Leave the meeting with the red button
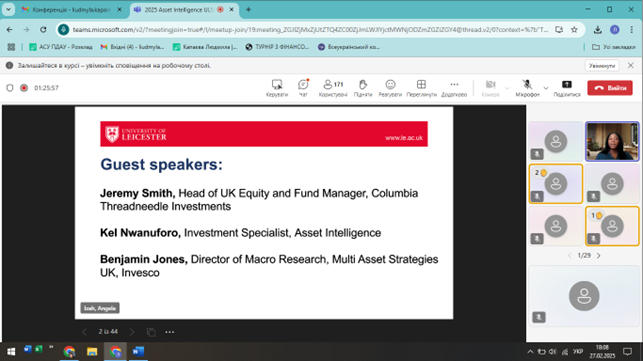 610,88
